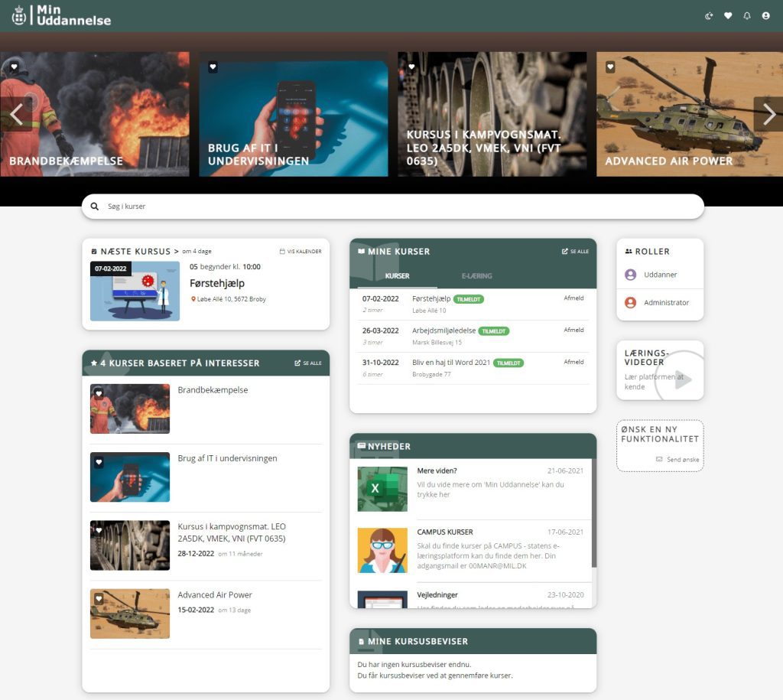Viewport: 783px width, 700px height.
Task: Click 'Send ønske' for new functionality
Action: [677, 460]
